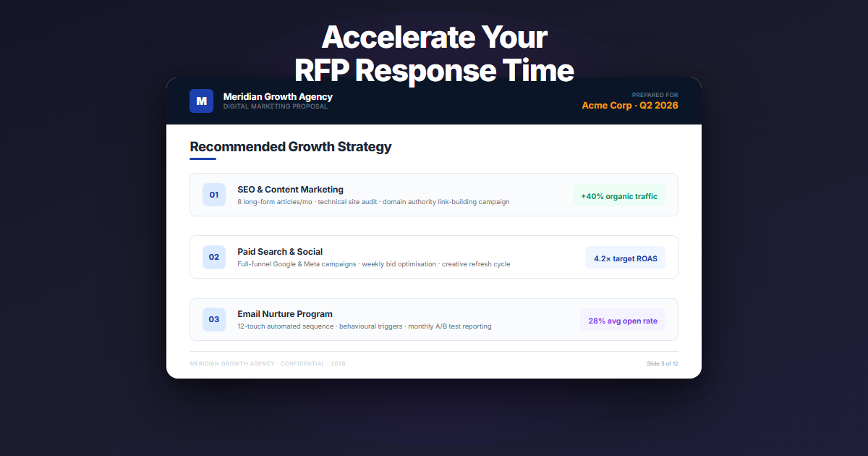The image size is (868, 456).
Task: Click the 03 number badge
Action: click(x=214, y=319)
